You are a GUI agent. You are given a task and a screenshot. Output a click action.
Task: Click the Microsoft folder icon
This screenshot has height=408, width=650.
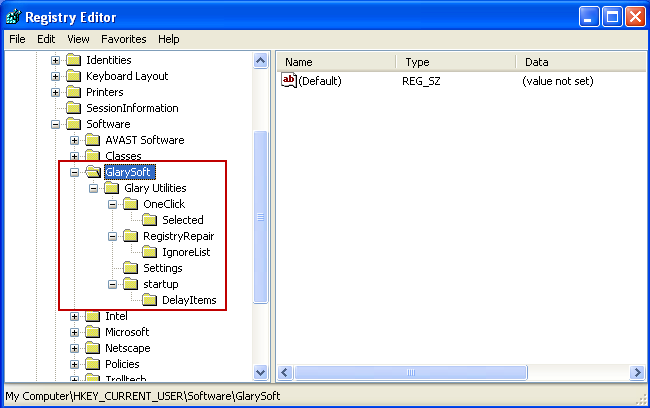point(93,332)
